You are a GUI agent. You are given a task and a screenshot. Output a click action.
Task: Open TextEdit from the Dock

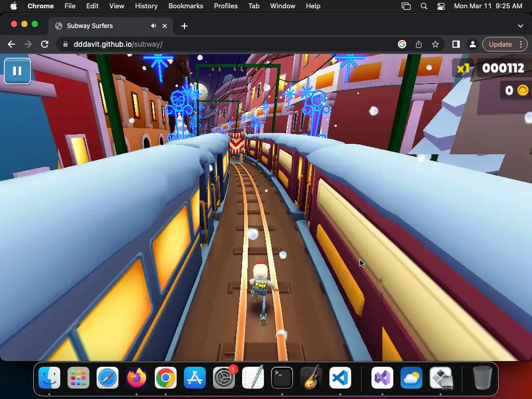click(253, 378)
